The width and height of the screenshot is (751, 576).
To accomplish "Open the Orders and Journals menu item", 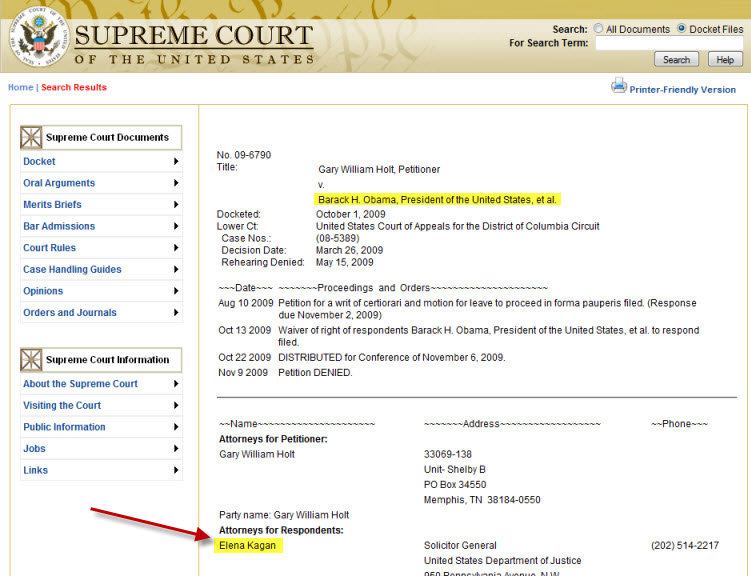I will (x=70, y=312).
